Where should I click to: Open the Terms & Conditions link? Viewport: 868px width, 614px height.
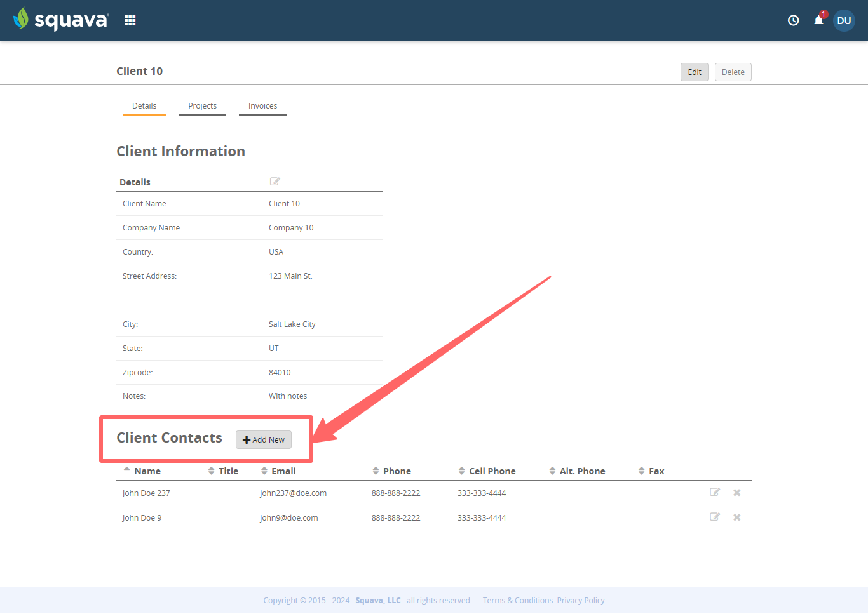click(x=517, y=600)
